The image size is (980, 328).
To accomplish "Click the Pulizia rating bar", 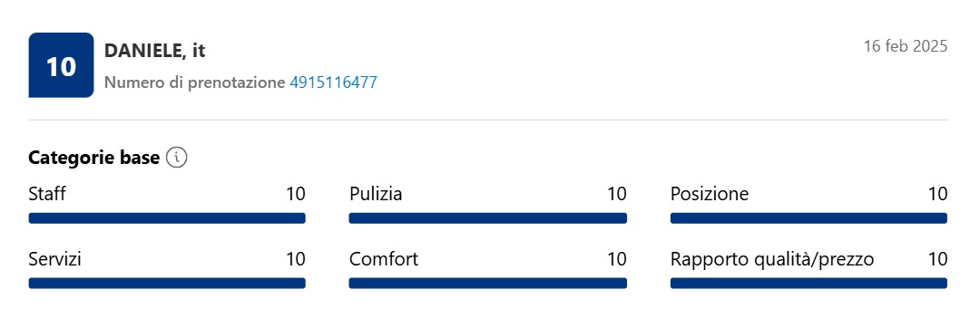I will pos(487,218).
